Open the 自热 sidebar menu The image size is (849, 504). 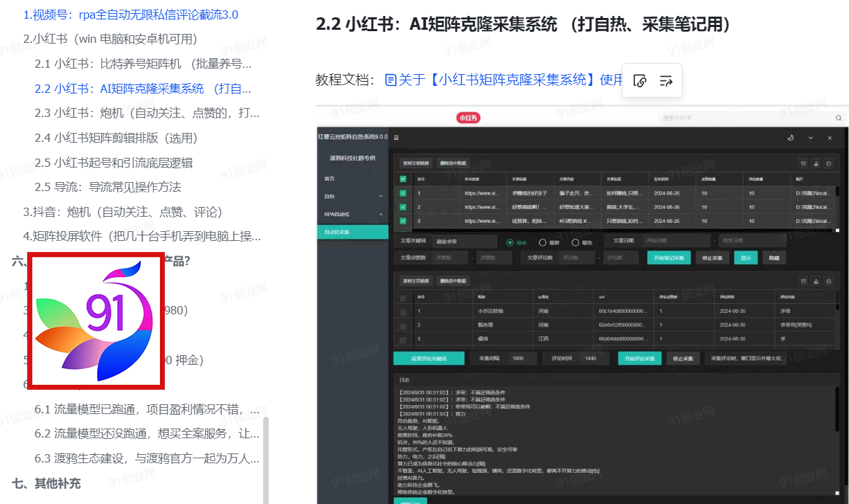[x=352, y=197]
